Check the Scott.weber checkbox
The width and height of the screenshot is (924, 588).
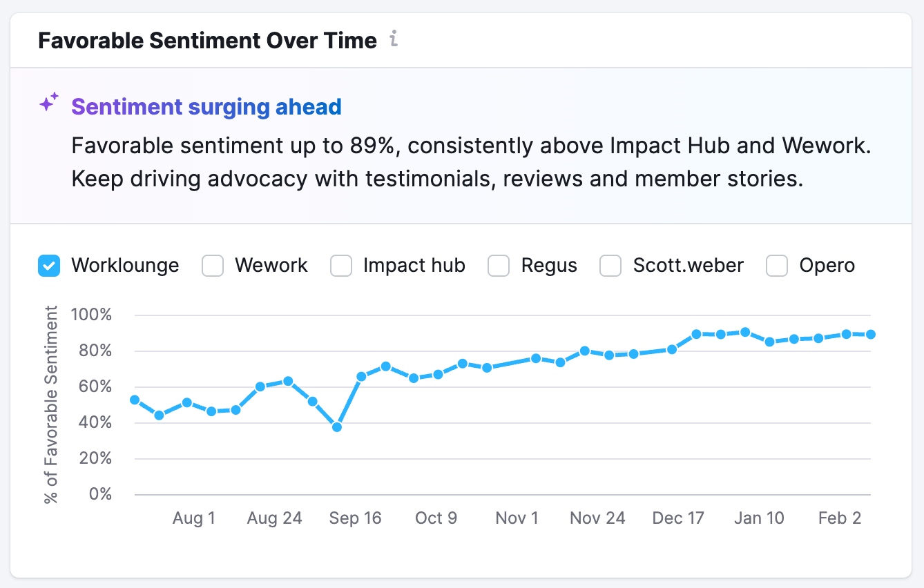tap(610, 266)
